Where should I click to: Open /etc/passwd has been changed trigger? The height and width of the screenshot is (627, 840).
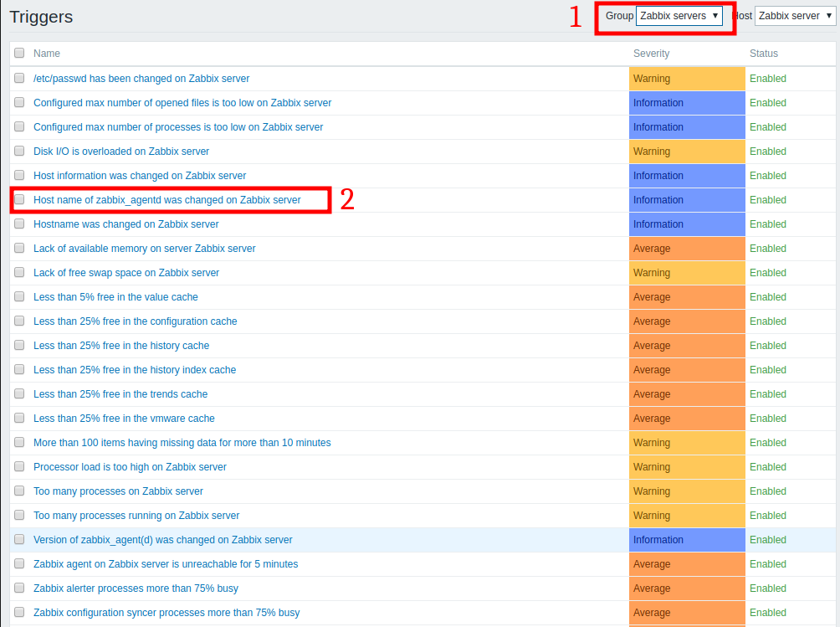pyautogui.click(x=141, y=78)
